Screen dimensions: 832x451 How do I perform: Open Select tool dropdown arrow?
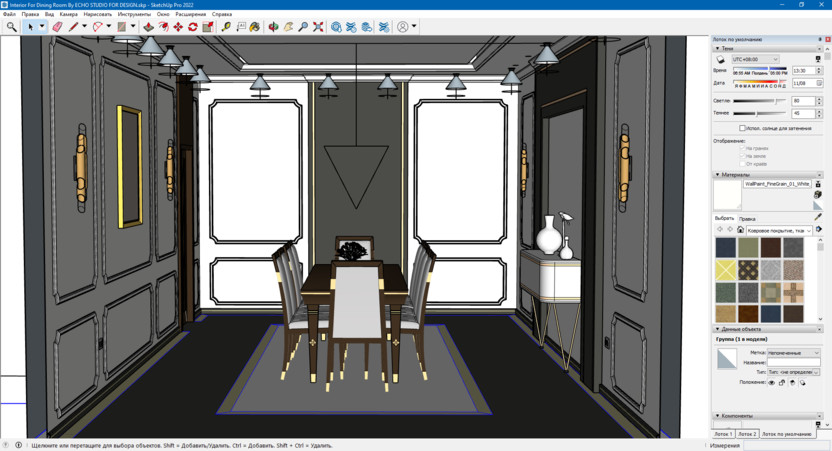point(42,27)
